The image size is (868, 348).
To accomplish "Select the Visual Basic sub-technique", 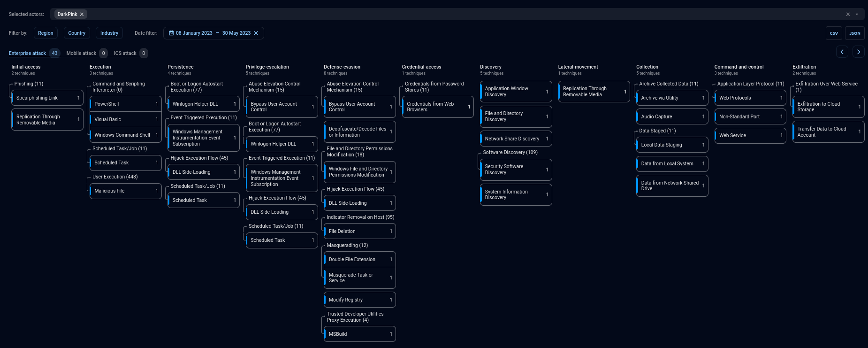I will coord(126,119).
